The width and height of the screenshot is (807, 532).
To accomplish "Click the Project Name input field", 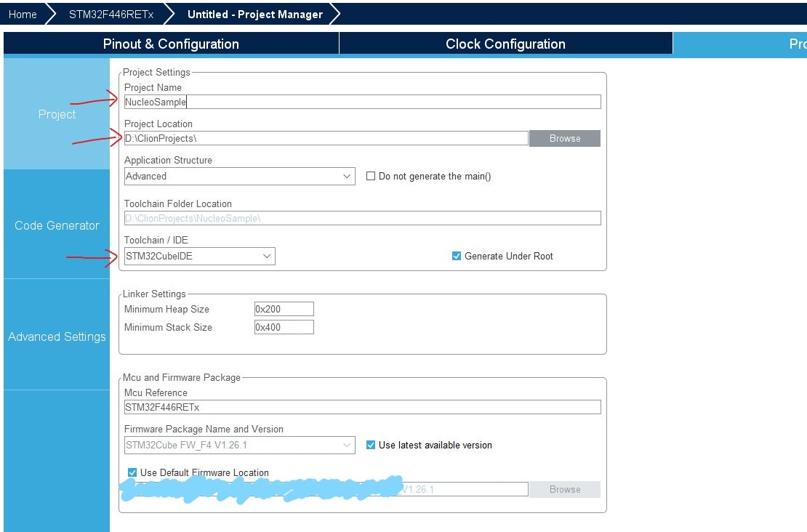I will coord(362,102).
